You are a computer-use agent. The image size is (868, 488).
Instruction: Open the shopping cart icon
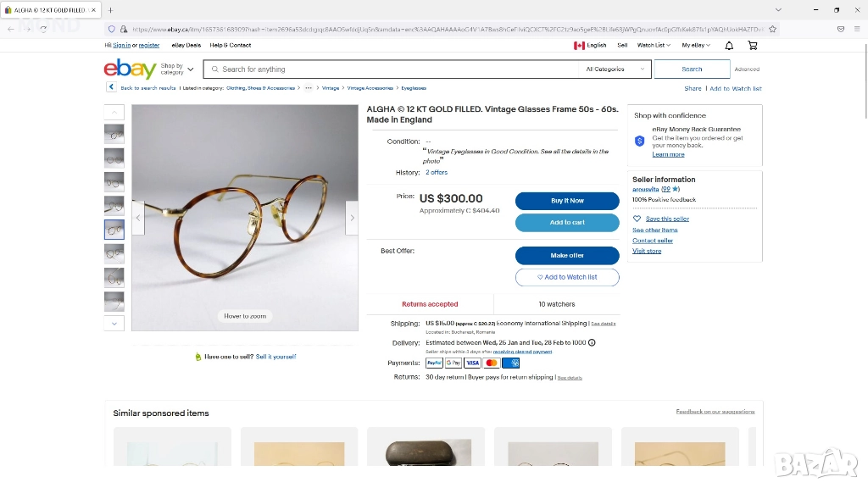[753, 45]
